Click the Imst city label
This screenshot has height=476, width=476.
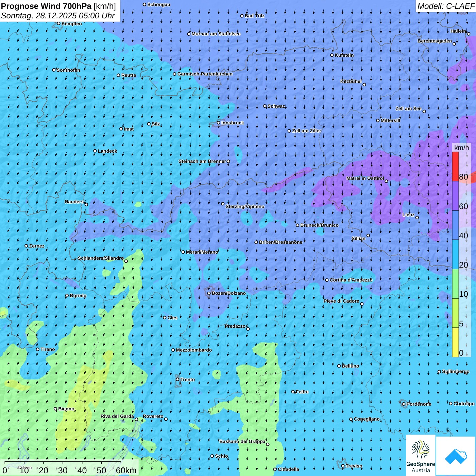point(129,129)
